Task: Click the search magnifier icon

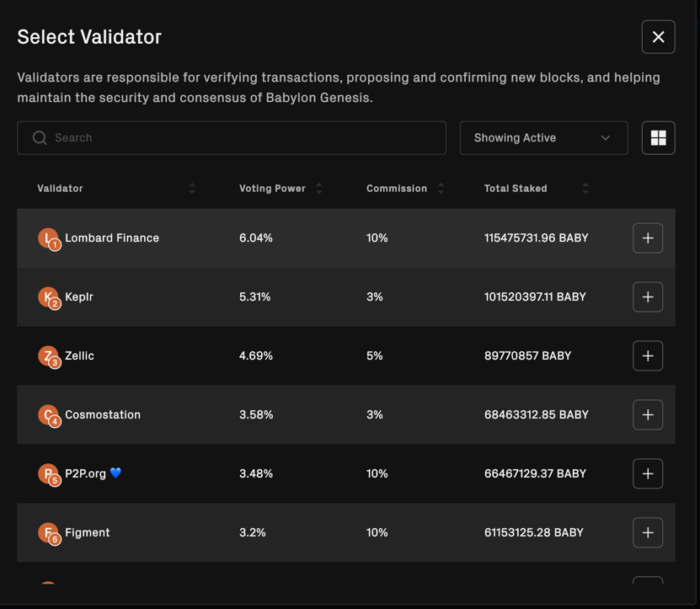Action: pyautogui.click(x=40, y=138)
